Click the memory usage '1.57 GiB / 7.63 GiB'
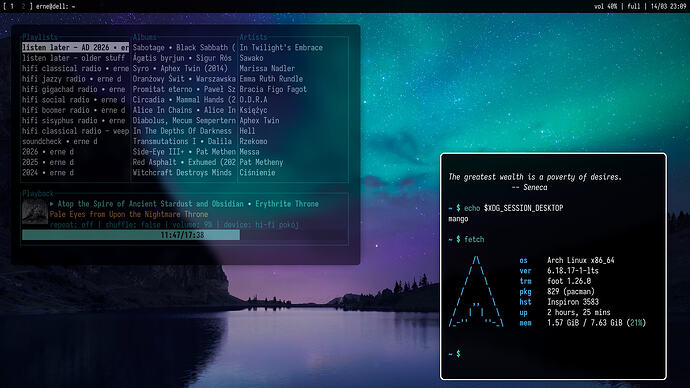The width and height of the screenshot is (690, 388). coord(585,323)
